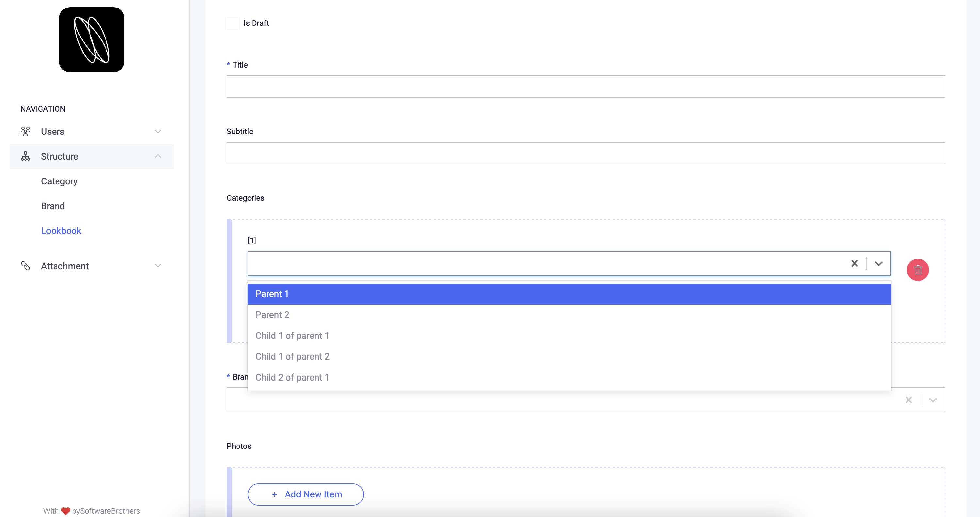
Task: Click the application logo at top left
Action: (x=91, y=39)
